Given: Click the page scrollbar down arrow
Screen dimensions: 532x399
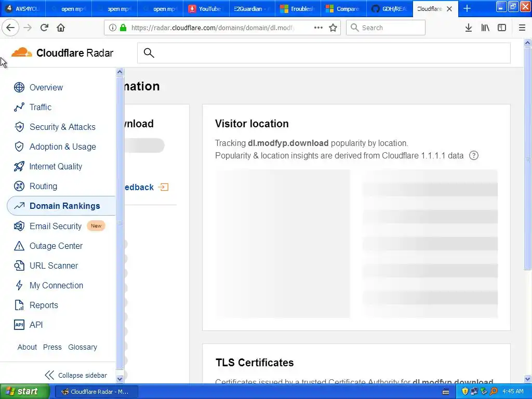Looking at the screenshot, I should 527,379.
